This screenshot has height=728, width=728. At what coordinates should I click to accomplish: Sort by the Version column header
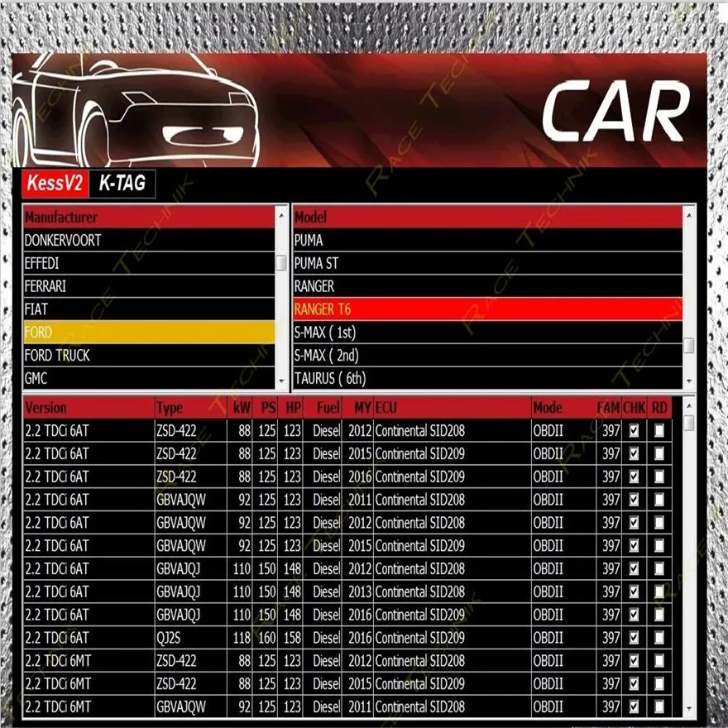point(89,408)
